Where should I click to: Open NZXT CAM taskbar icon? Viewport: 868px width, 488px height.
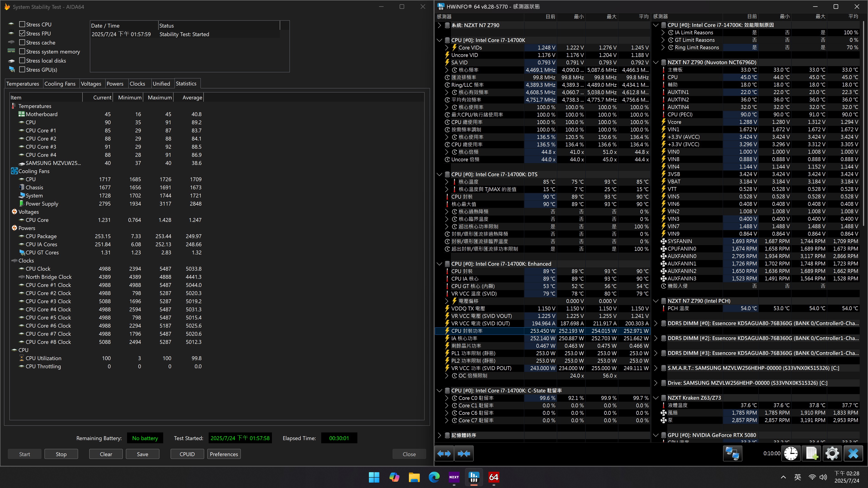click(454, 477)
